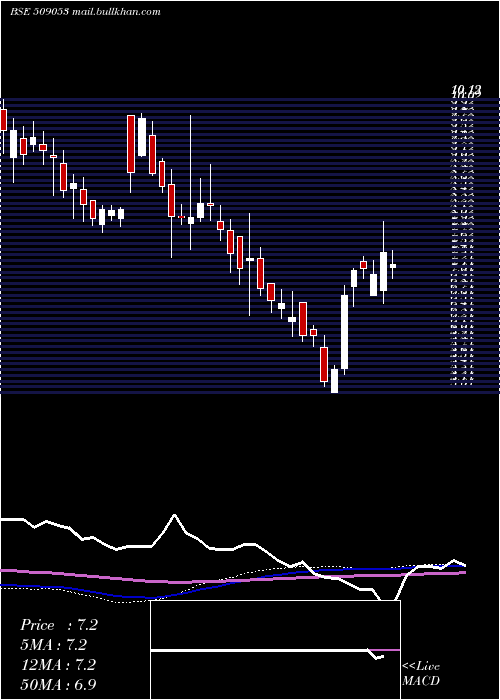Click the '<<Live MACD' label
This screenshot has height=700, width=500.
[x=421, y=673]
